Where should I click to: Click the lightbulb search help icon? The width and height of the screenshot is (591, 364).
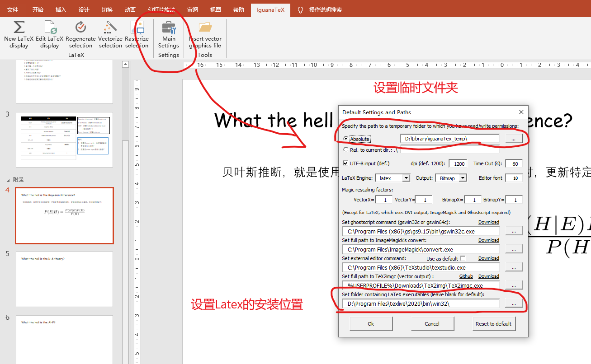(300, 10)
